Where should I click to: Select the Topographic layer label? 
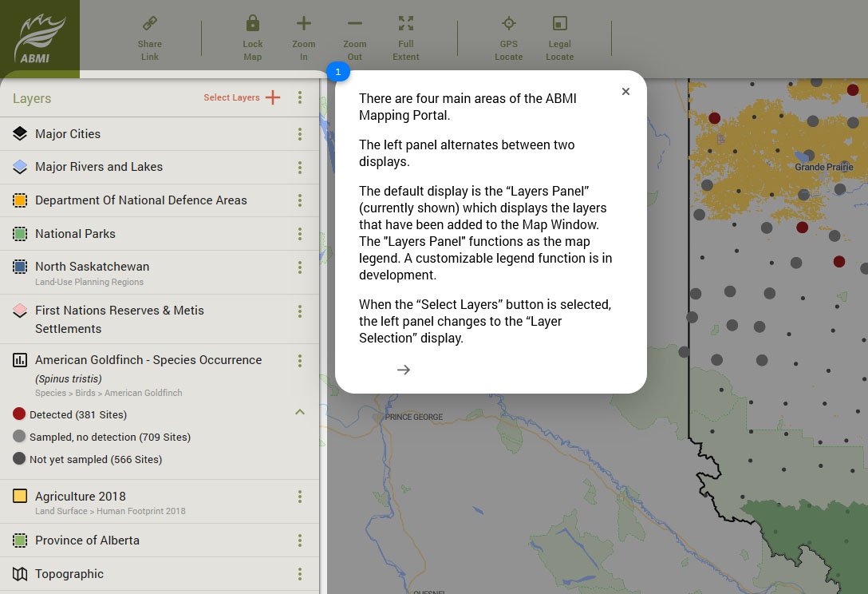(69, 574)
